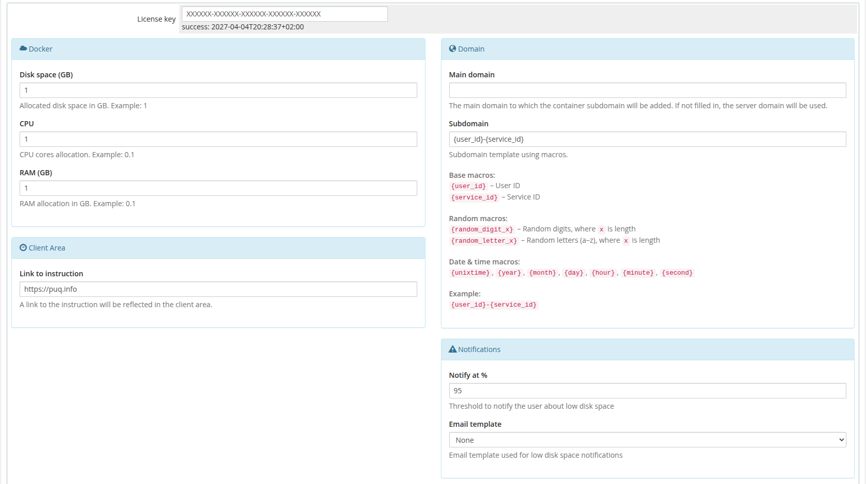Click the cloud icon in the Docker panel header

point(23,48)
